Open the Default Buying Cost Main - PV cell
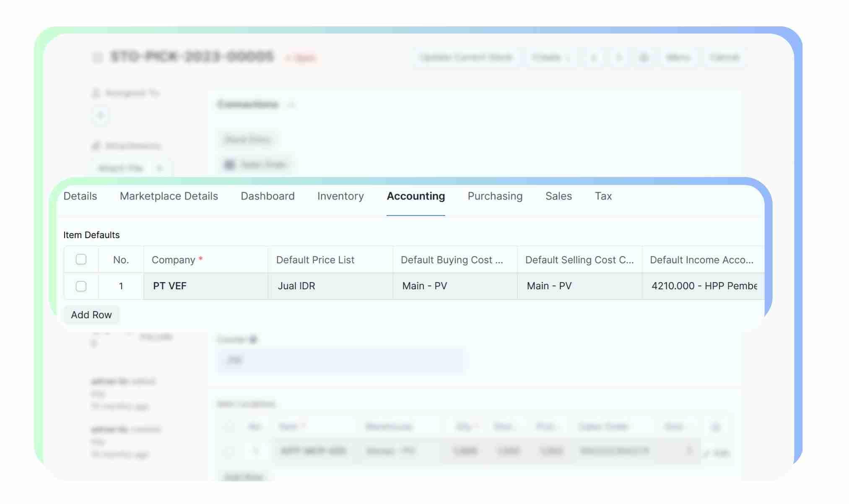Screen dimensions: 849x504 (454, 286)
